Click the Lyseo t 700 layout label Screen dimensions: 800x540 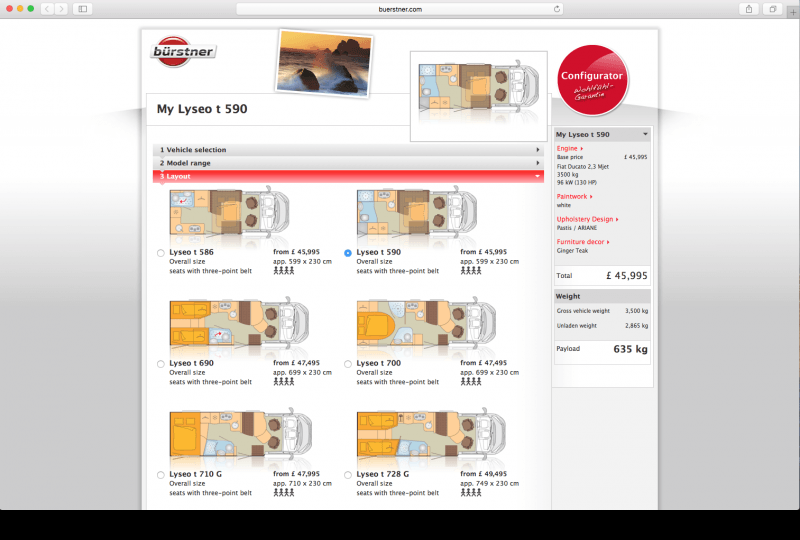[379, 363]
